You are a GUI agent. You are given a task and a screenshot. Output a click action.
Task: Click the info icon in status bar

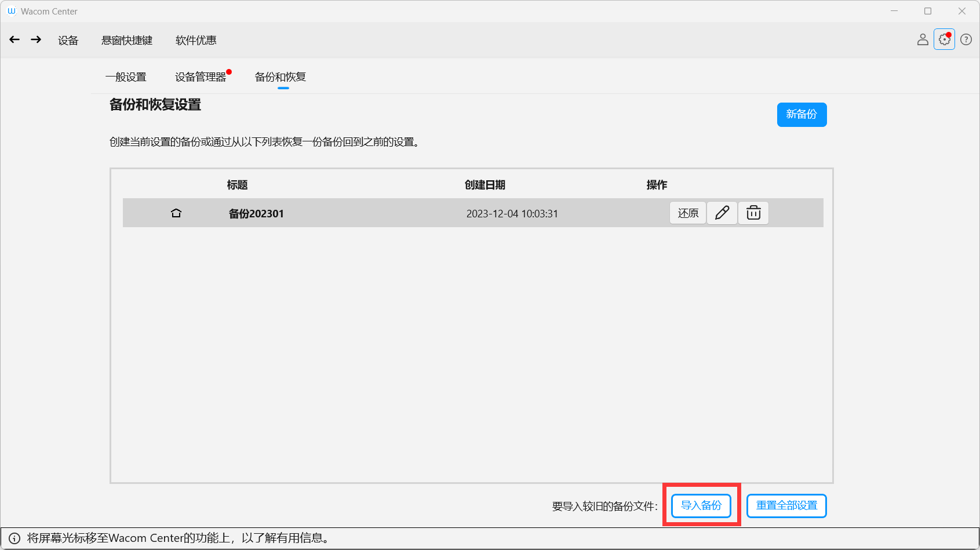pos(14,538)
